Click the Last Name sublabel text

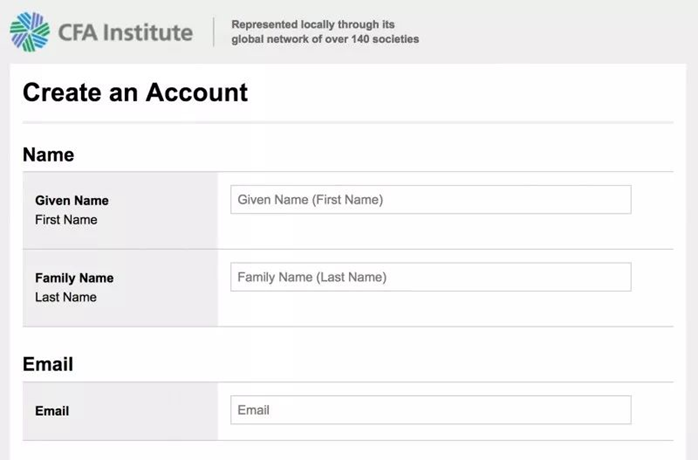66,297
